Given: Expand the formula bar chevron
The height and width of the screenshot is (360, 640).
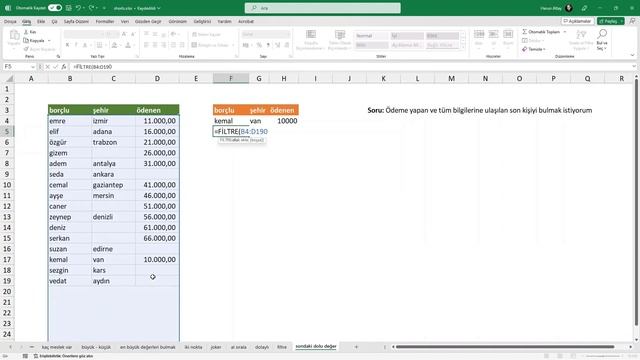Looking at the screenshot, I should click(633, 67).
